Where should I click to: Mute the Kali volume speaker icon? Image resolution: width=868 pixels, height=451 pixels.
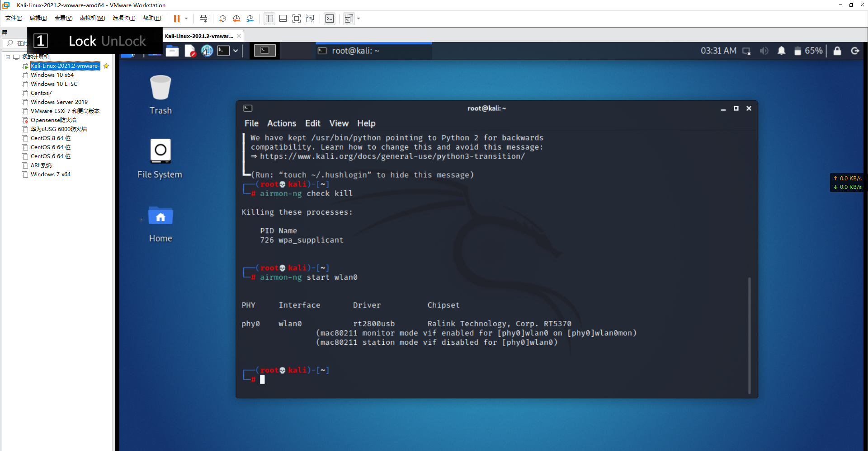764,51
